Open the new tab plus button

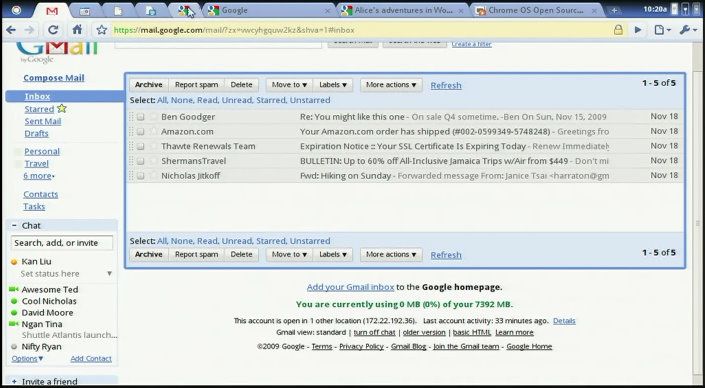point(615,10)
